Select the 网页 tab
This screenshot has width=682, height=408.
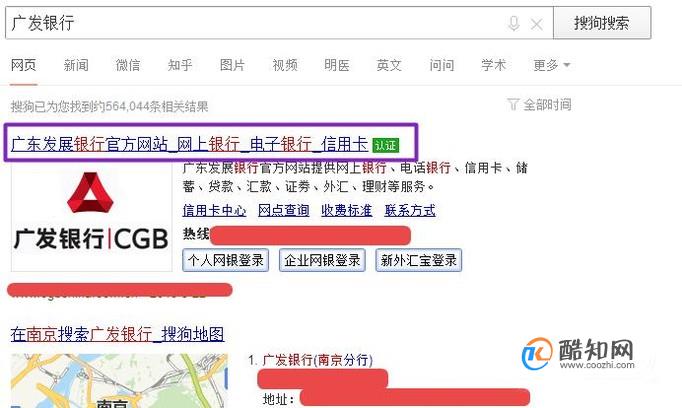[23, 65]
